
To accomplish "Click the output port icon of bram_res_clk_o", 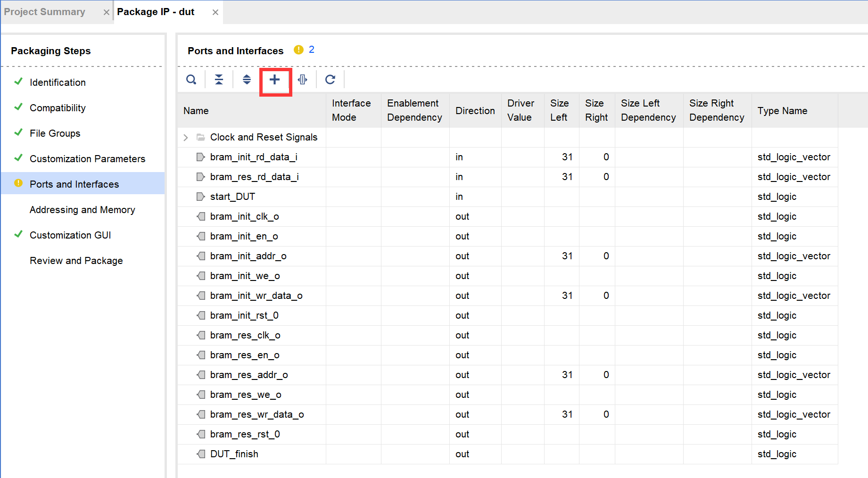I will (x=201, y=335).
